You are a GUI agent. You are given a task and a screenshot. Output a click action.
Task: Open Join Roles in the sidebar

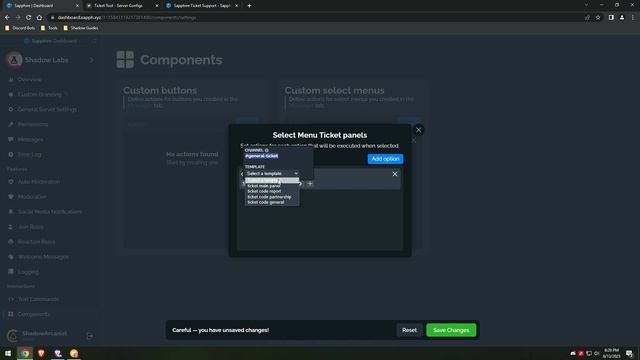[x=31, y=227]
